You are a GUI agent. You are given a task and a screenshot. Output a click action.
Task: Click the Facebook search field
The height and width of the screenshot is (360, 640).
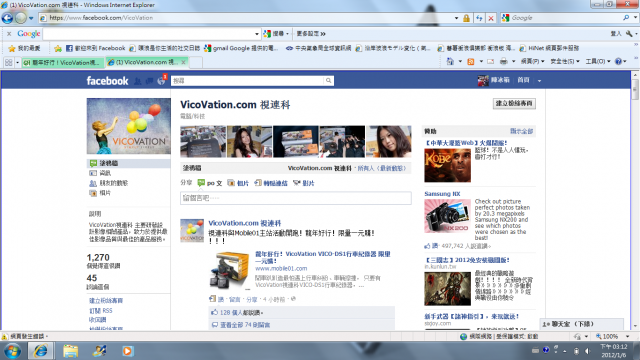pos(247,81)
